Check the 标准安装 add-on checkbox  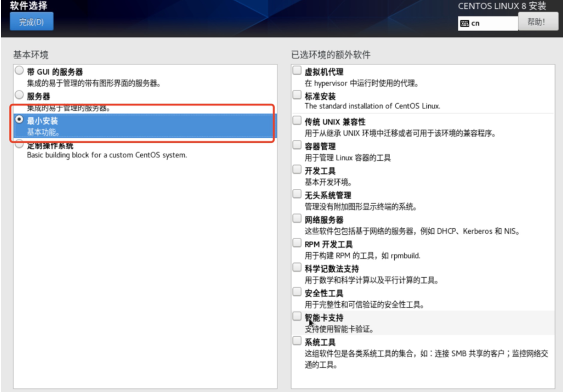tap(297, 95)
